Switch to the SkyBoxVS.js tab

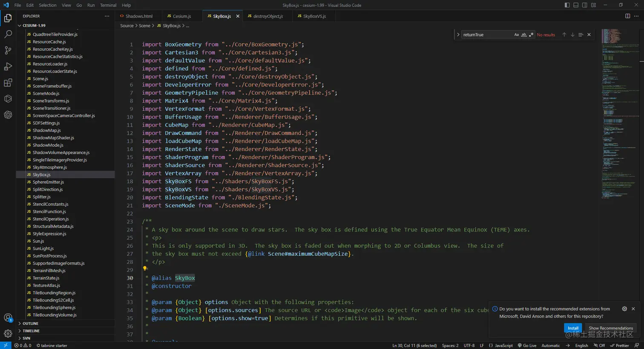(314, 16)
